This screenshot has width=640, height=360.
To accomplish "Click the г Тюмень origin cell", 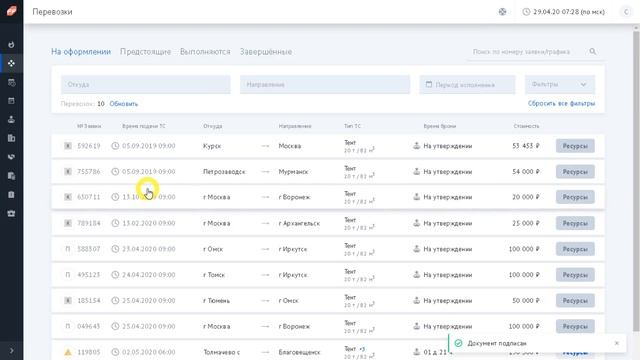I will tap(216, 300).
